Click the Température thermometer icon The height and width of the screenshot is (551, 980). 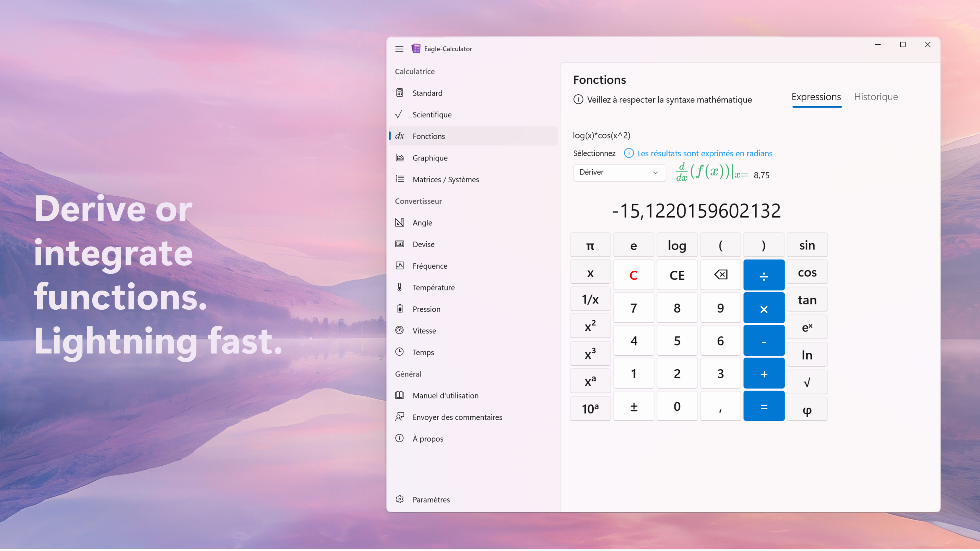pyautogui.click(x=399, y=287)
